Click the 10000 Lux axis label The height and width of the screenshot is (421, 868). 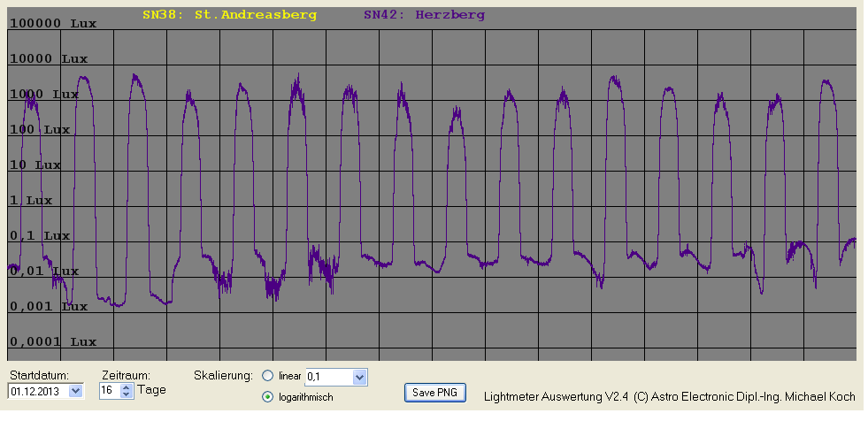pos(49,58)
